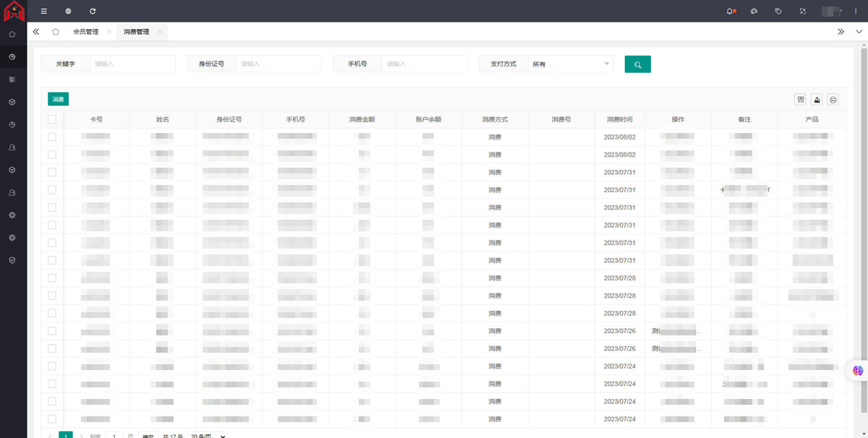The width and height of the screenshot is (868, 438).
Task: Click the green search button
Action: click(637, 64)
